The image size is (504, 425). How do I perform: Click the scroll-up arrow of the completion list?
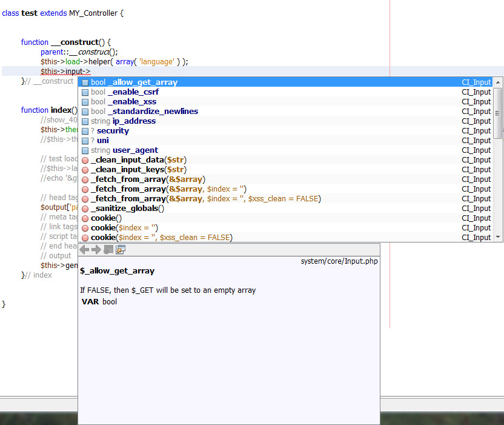click(x=499, y=81)
